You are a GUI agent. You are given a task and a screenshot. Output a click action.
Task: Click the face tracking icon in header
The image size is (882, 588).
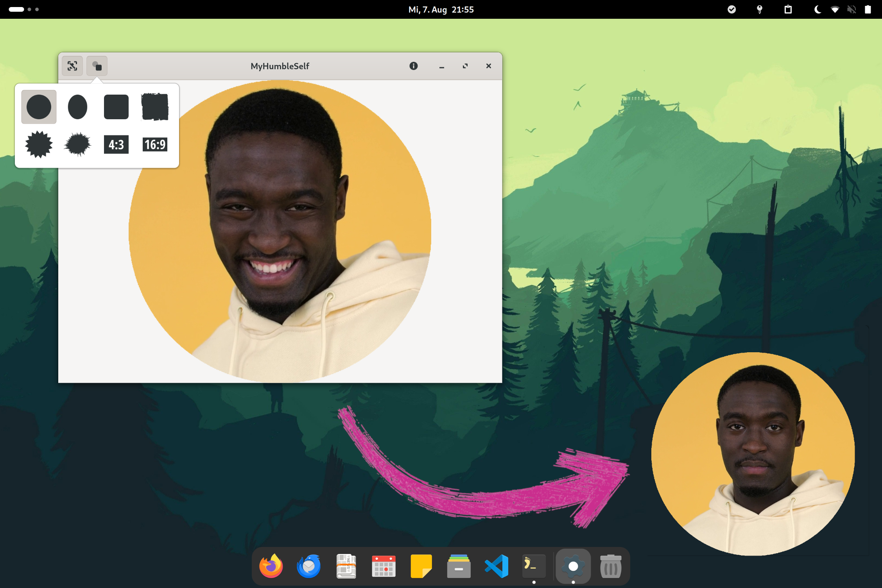[x=72, y=66]
